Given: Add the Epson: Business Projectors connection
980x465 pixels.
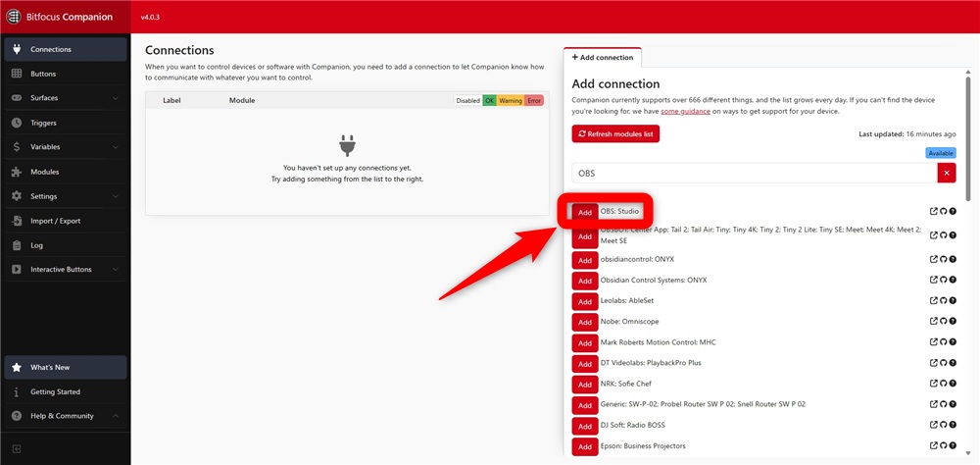Looking at the screenshot, I should (585, 446).
